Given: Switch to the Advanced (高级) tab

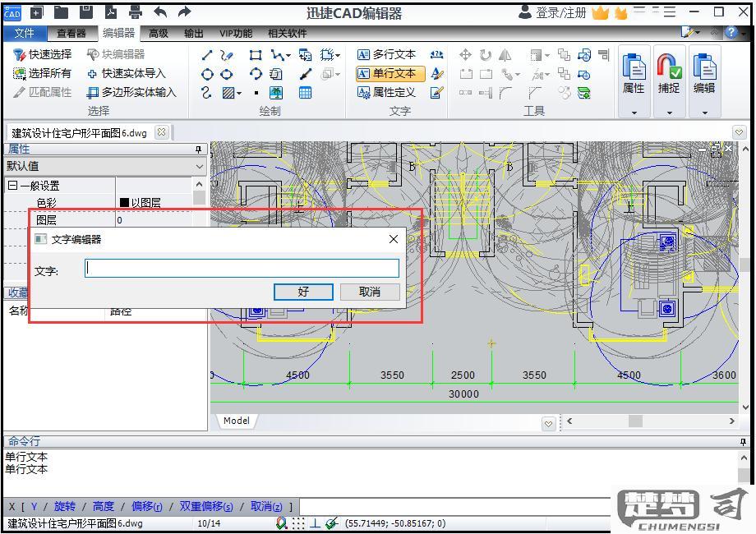Looking at the screenshot, I should click(159, 33).
